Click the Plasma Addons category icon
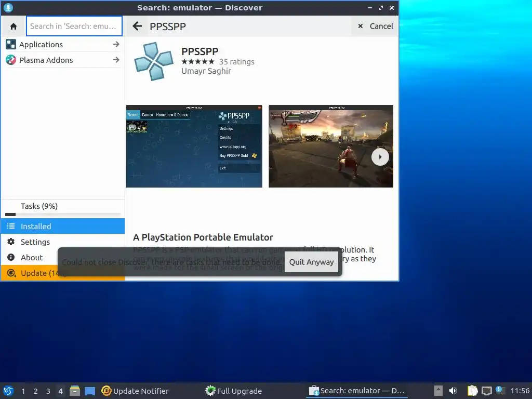The image size is (532, 399). pos(11,60)
